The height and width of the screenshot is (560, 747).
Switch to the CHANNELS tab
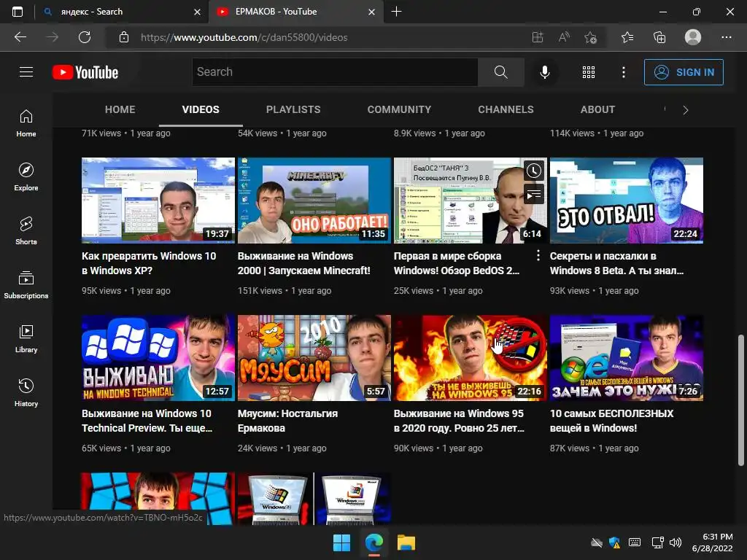pos(506,109)
